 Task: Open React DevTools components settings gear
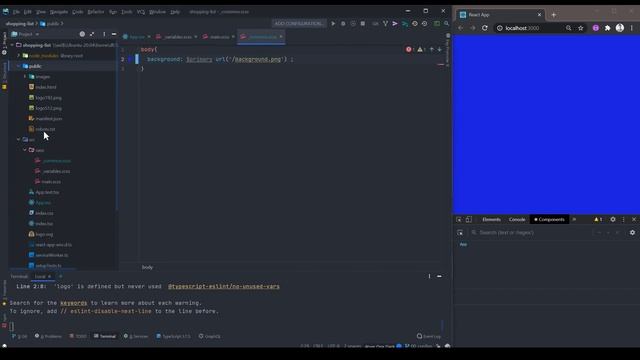[x=632, y=233]
